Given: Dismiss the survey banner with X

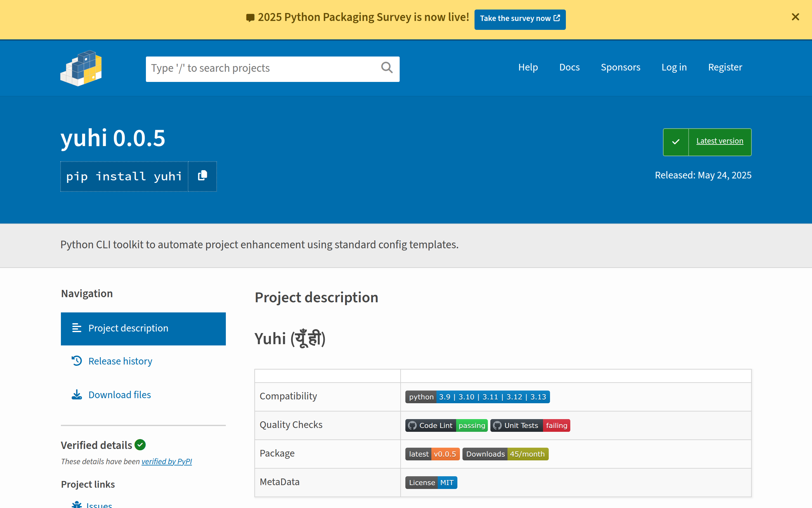Looking at the screenshot, I should coord(795,17).
